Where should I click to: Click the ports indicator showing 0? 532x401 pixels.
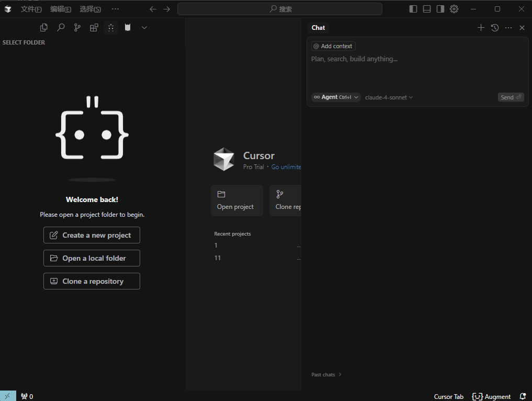tap(27, 396)
